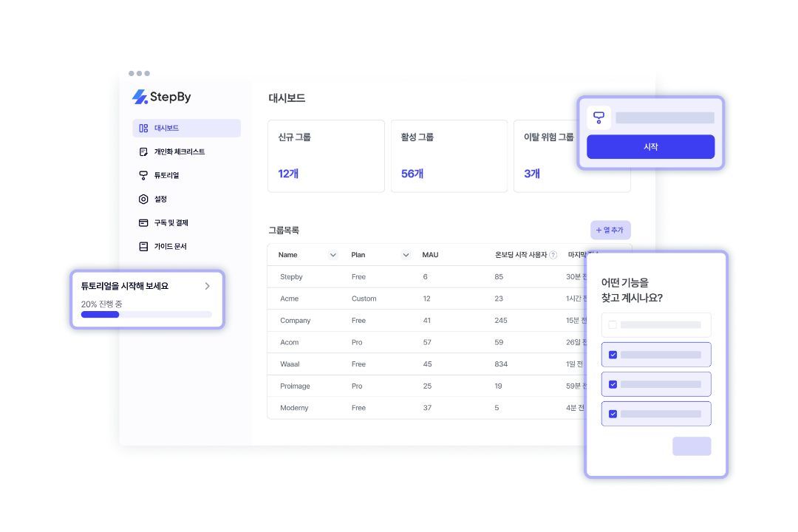Click the 튜토리얼 sidebar icon
The width and height of the screenshot is (798, 532).
pyautogui.click(x=143, y=175)
